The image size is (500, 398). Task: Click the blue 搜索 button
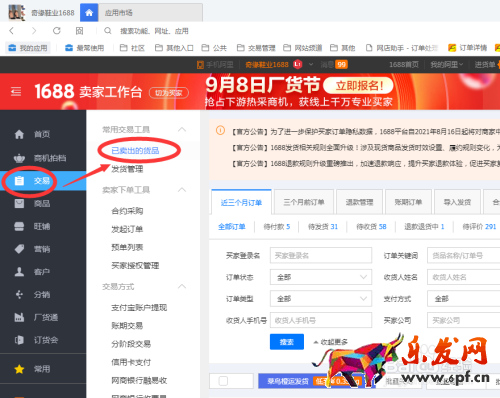pos(287,342)
